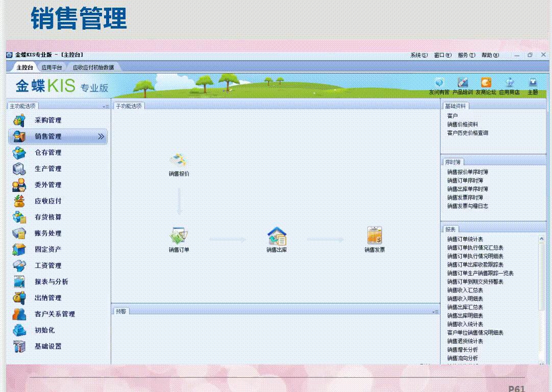The image size is (552, 392).
Task: Open the 应收应付 module icon
Action: (19, 201)
